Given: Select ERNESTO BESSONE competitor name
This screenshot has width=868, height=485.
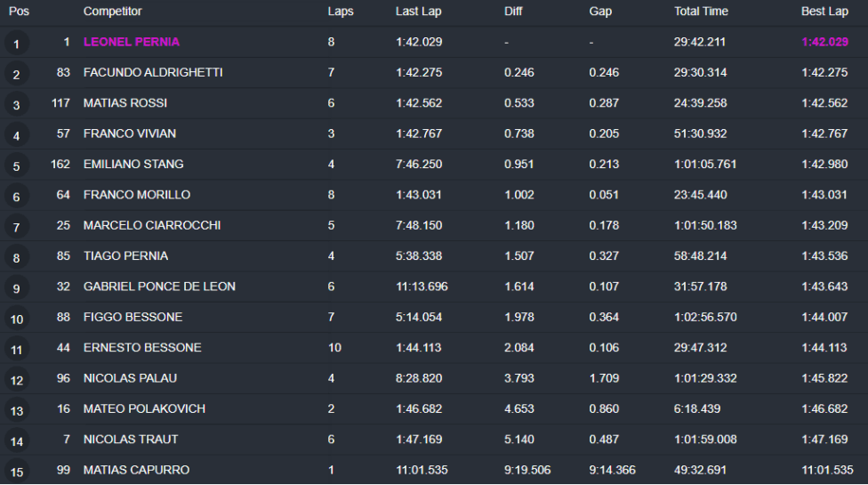Looking at the screenshot, I should (142, 348).
